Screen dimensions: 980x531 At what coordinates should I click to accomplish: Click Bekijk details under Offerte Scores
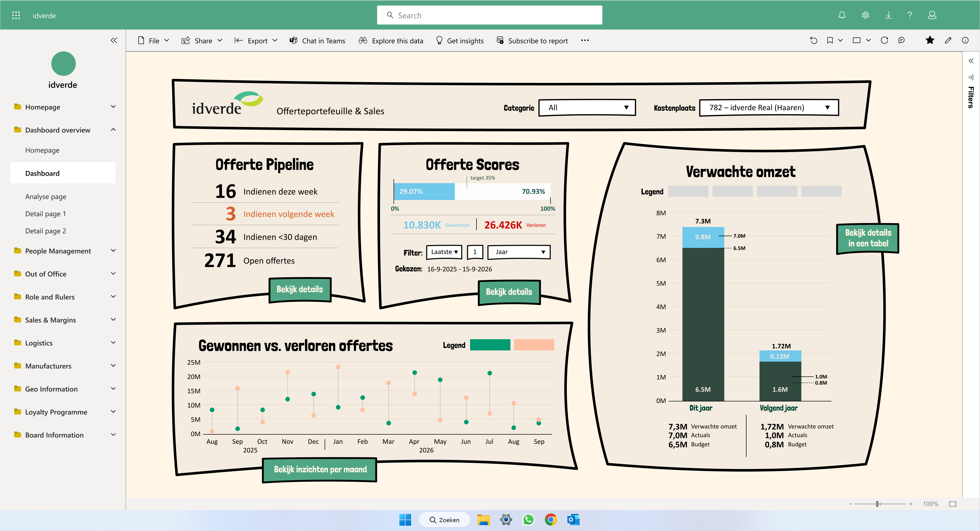(x=509, y=292)
